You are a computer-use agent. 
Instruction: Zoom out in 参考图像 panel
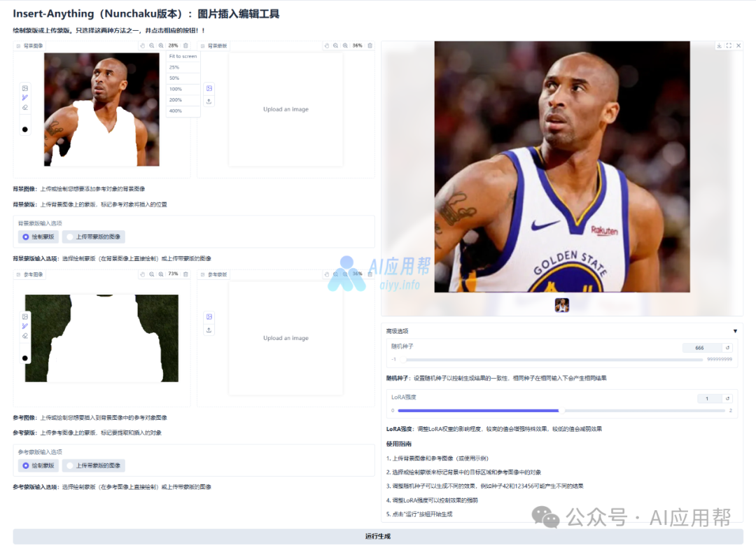click(151, 274)
